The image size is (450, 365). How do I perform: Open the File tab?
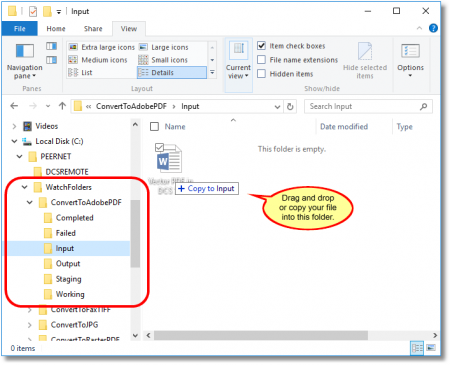20,29
